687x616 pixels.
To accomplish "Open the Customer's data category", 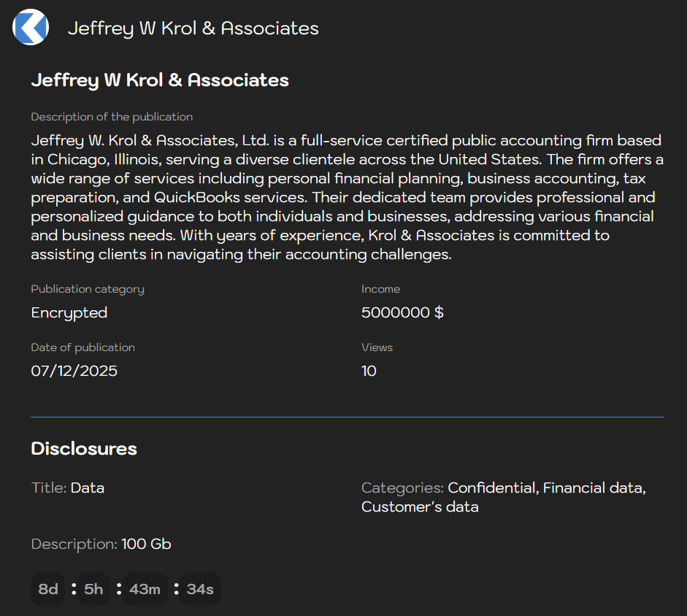I will click(419, 507).
